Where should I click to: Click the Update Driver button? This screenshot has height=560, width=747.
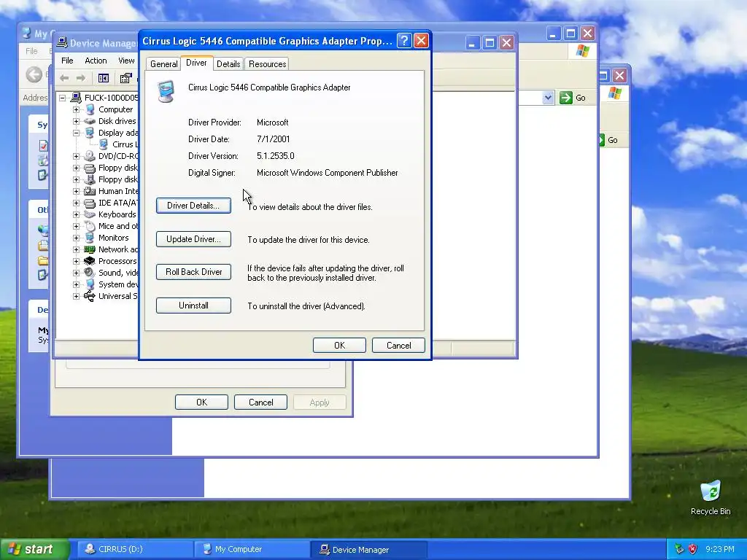193,239
